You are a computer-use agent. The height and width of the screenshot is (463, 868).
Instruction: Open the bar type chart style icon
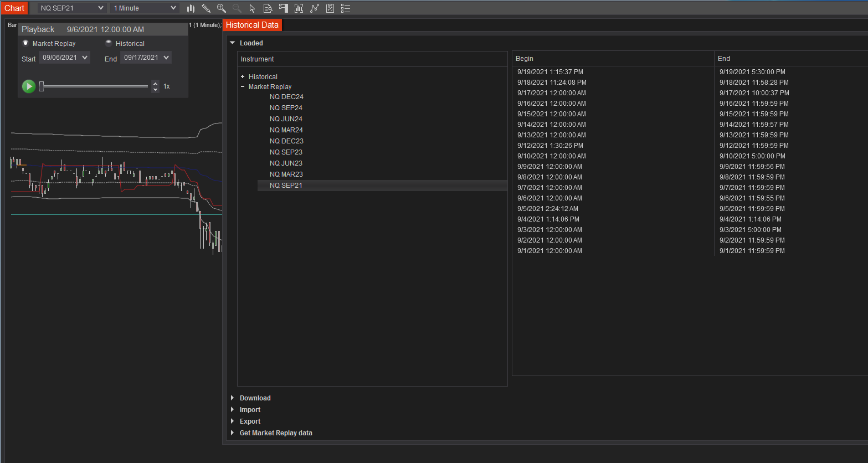(191, 8)
